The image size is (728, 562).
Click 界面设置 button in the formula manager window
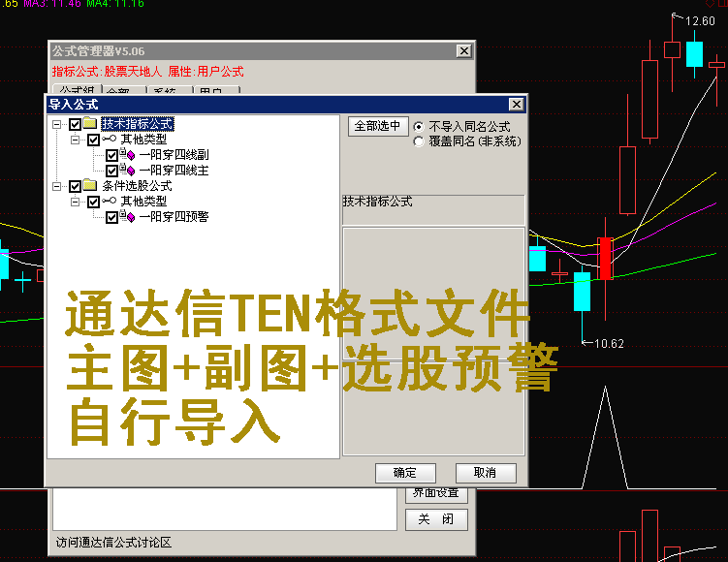tap(436, 494)
